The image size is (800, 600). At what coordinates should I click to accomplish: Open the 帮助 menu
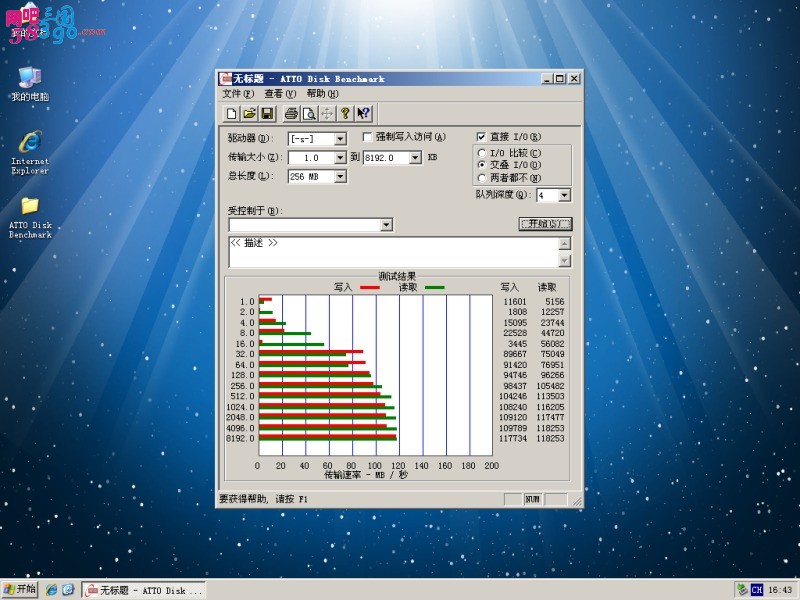(x=322, y=94)
